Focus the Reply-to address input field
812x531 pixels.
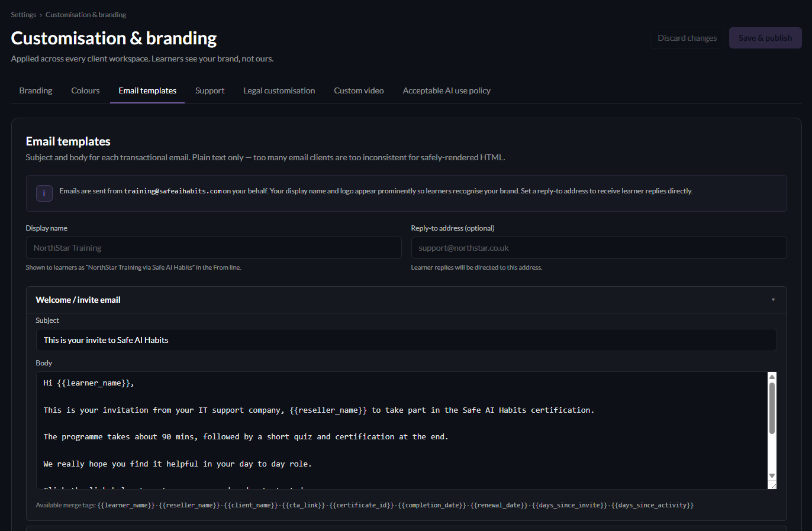599,248
